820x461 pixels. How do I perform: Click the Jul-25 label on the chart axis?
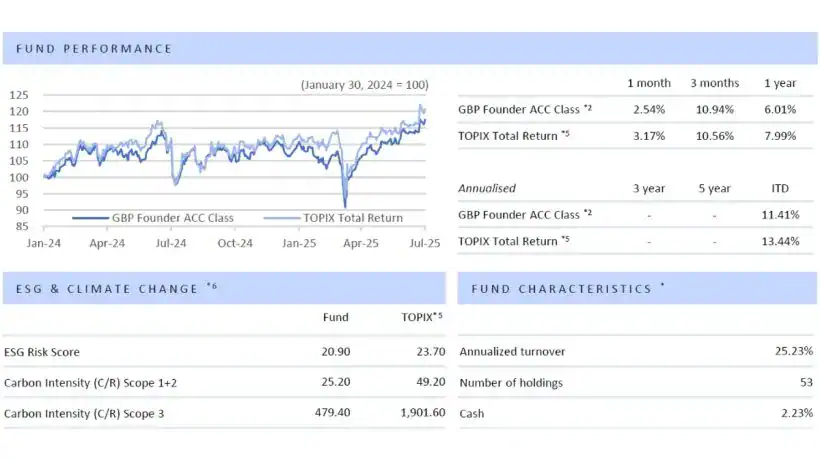(x=425, y=243)
